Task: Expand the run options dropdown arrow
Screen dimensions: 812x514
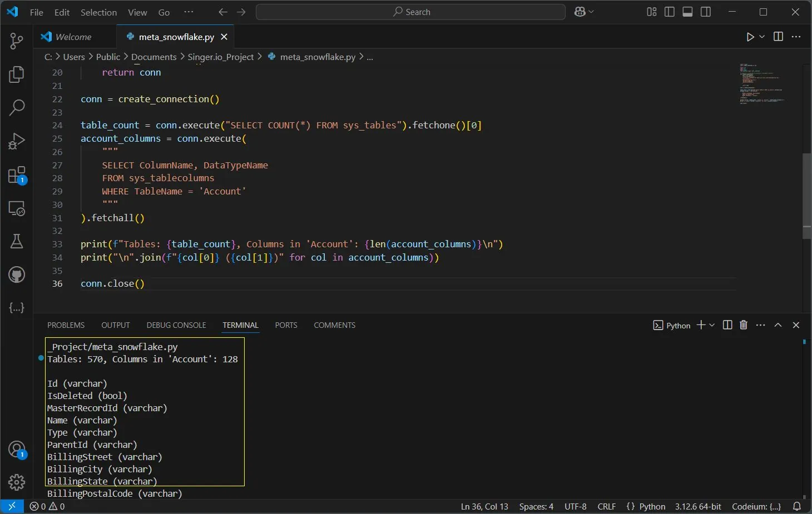Action: [762, 37]
